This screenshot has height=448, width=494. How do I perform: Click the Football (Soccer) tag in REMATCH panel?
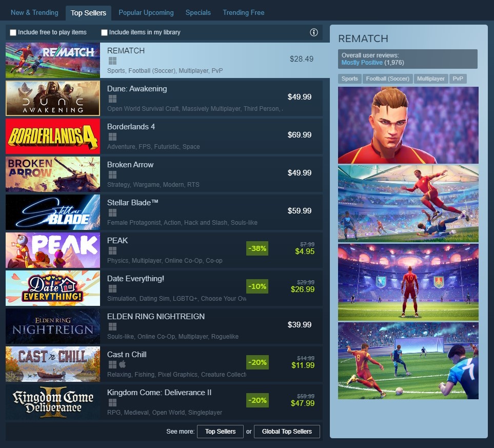point(387,79)
